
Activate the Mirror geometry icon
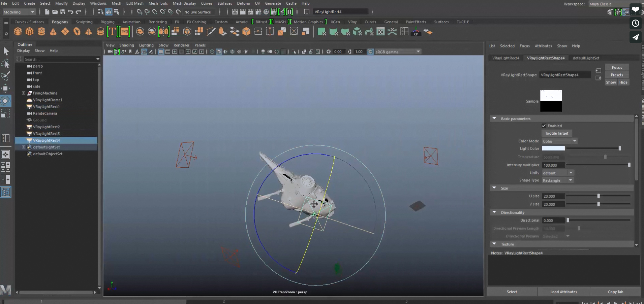(x=163, y=31)
